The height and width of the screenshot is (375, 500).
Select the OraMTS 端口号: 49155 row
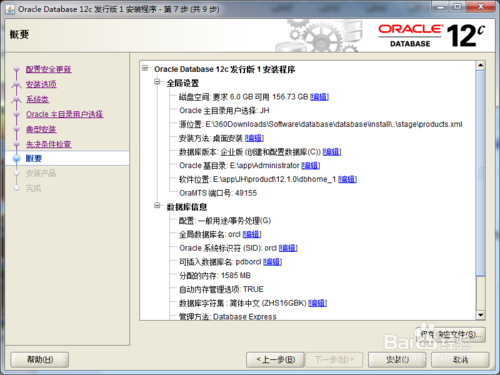click(x=218, y=193)
